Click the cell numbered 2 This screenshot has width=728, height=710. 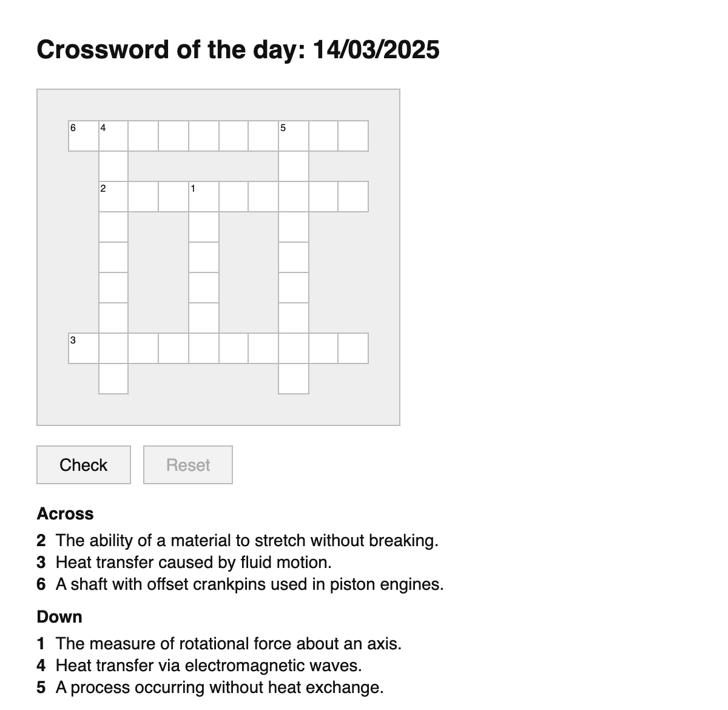pos(113,197)
